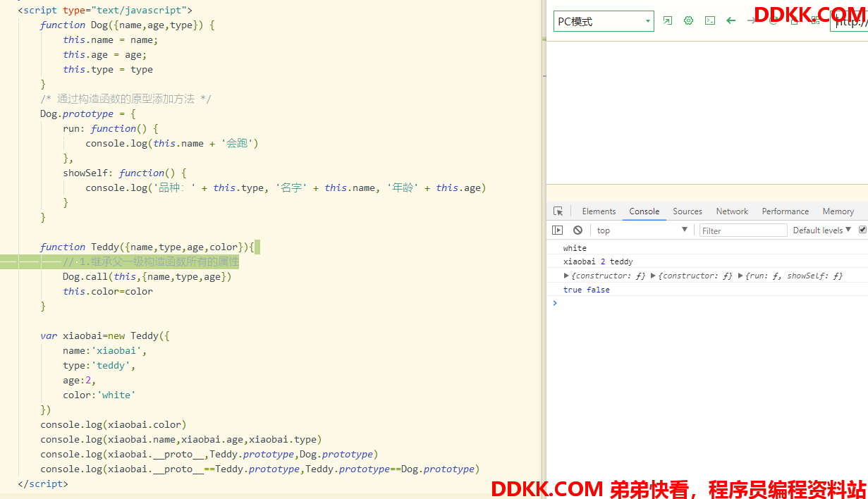Go to the Network tab
This screenshot has height=499, width=868.
tap(732, 211)
